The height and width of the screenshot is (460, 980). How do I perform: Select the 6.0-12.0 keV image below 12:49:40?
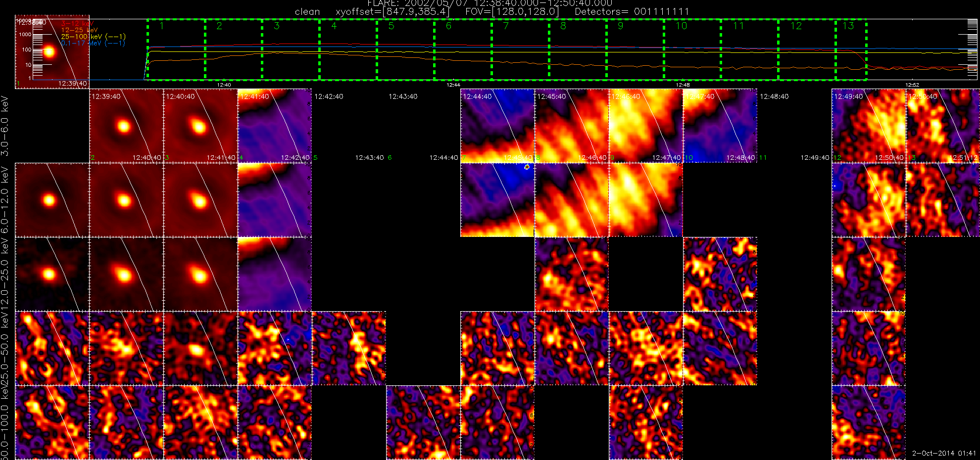point(869,200)
